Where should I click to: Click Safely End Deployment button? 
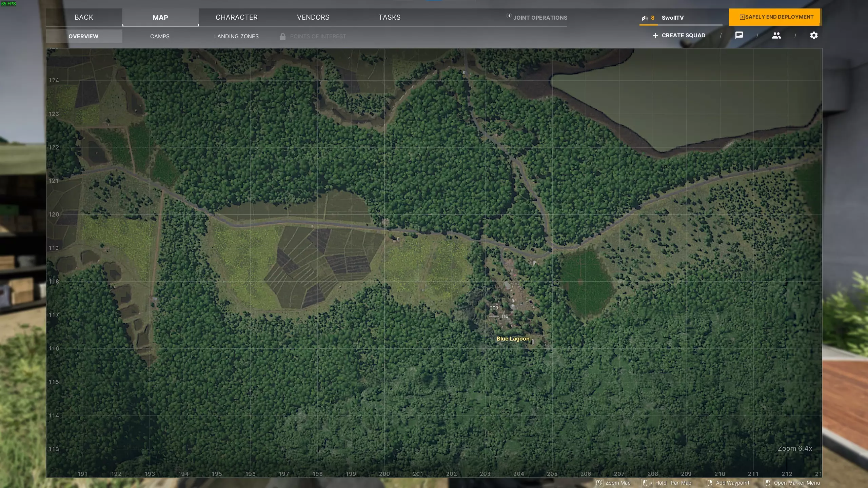[776, 17]
